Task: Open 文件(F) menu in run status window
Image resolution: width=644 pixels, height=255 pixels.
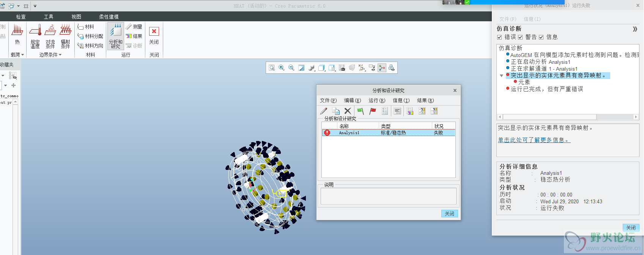Action: [x=508, y=19]
